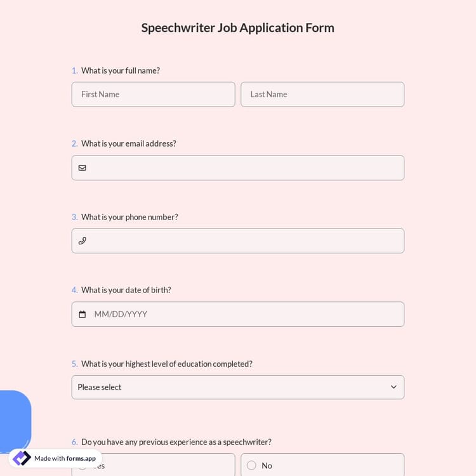Choose the Yes option for previous experience
Image resolution: width=476 pixels, height=476 pixels.
[x=159, y=465]
